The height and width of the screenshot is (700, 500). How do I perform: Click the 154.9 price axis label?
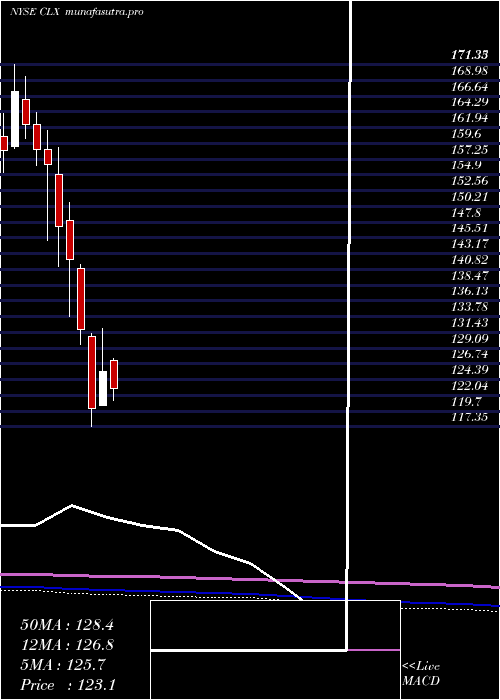(x=467, y=165)
